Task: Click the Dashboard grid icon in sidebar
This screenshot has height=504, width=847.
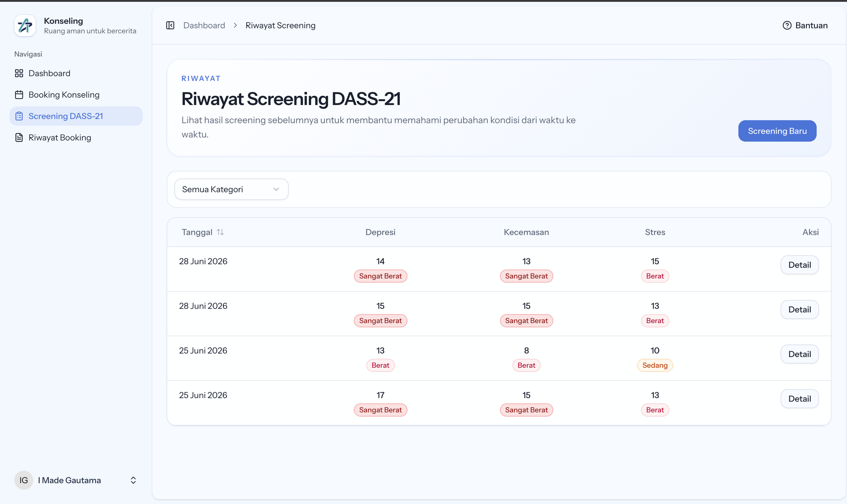Action: click(x=19, y=73)
